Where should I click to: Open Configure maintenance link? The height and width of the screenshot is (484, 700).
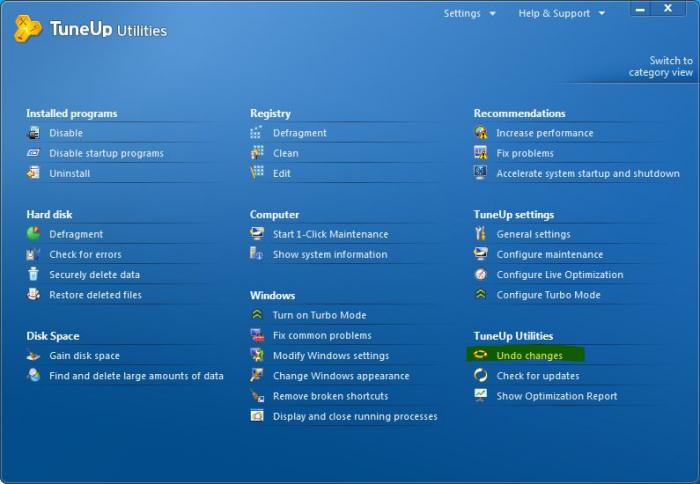pos(550,255)
